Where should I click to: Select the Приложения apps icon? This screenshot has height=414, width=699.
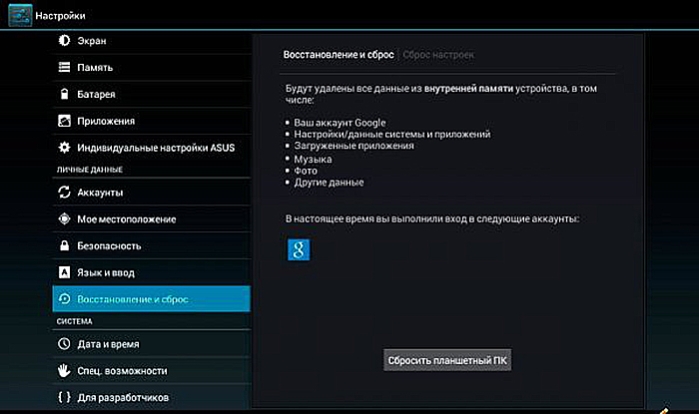point(64,121)
